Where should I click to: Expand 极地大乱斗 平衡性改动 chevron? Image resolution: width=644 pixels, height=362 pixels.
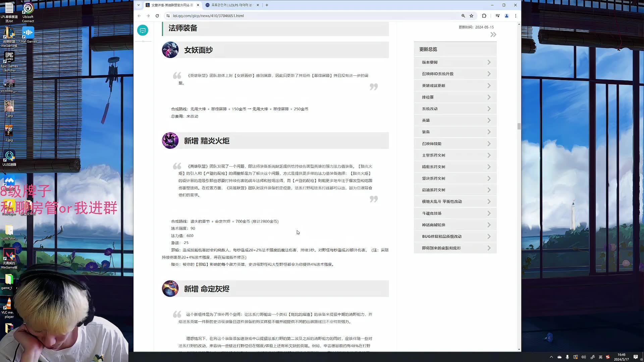point(489,201)
